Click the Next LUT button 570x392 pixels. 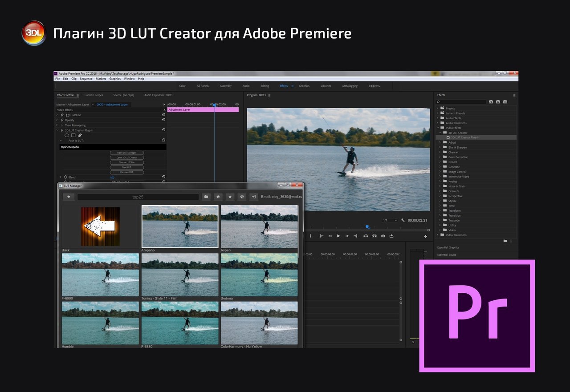[x=127, y=167]
